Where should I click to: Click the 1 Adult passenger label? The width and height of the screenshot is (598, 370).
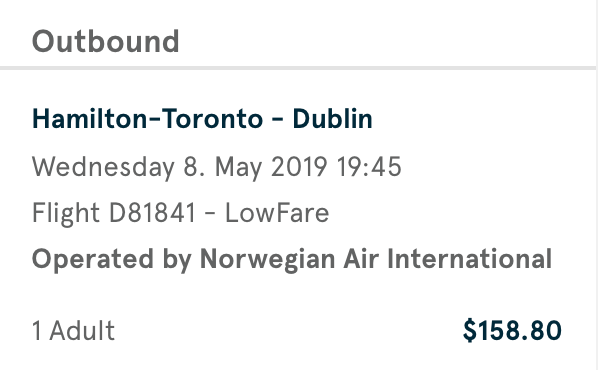(73, 330)
